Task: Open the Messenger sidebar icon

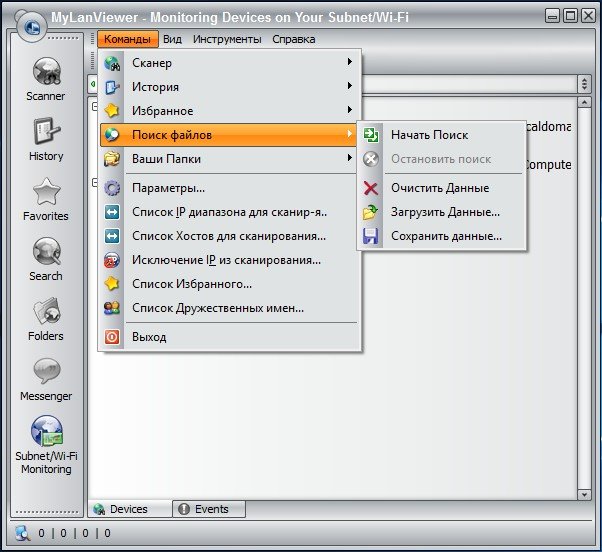Action: pos(46,371)
